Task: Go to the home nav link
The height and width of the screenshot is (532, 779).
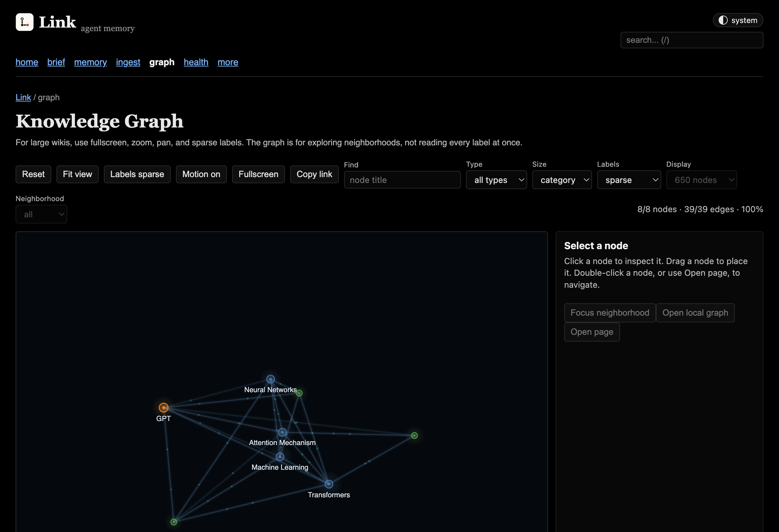Action: (27, 62)
